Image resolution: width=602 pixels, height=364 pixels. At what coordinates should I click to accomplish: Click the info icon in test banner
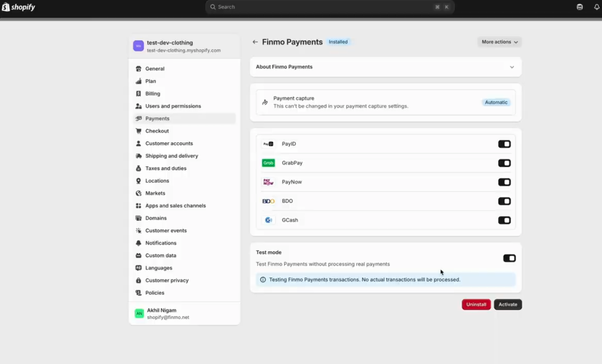tap(263, 280)
